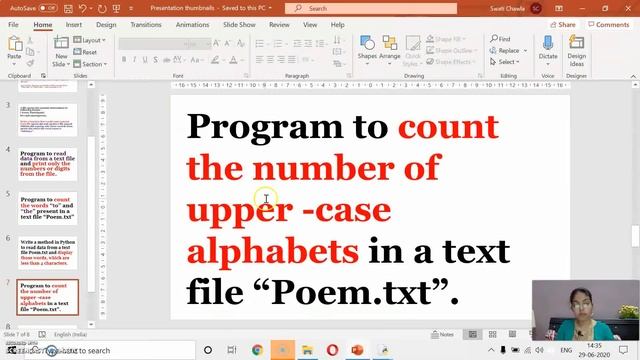Viewport: 640px width, 360px height.
Task: Open Design Ideas pane
Action: [576, 51]
